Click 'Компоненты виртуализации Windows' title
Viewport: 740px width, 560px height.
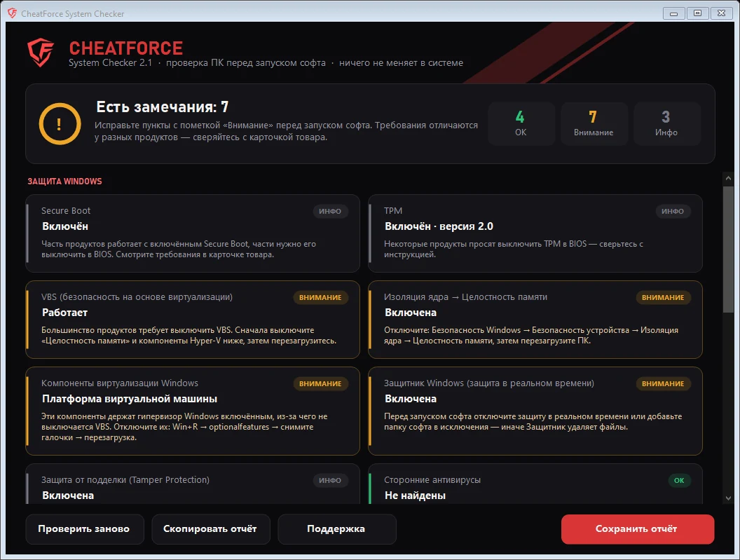(x=120, y=383)
